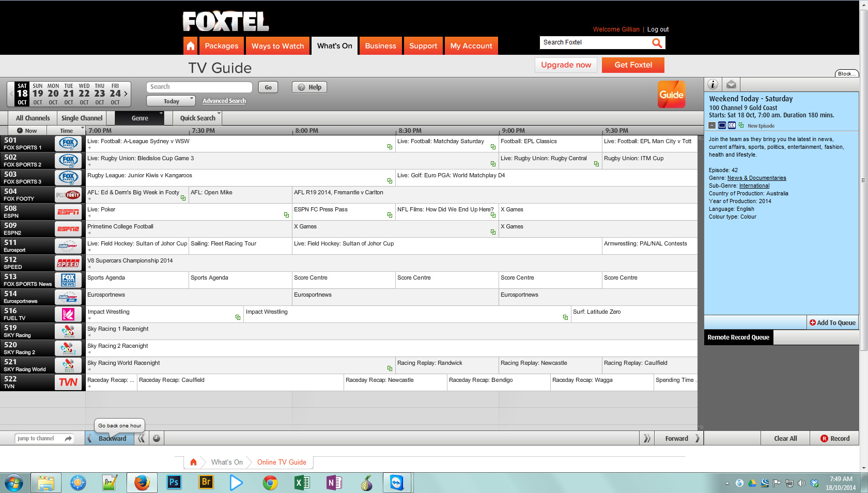Click the SKY Racing channel 519 logo

(68, 331)
